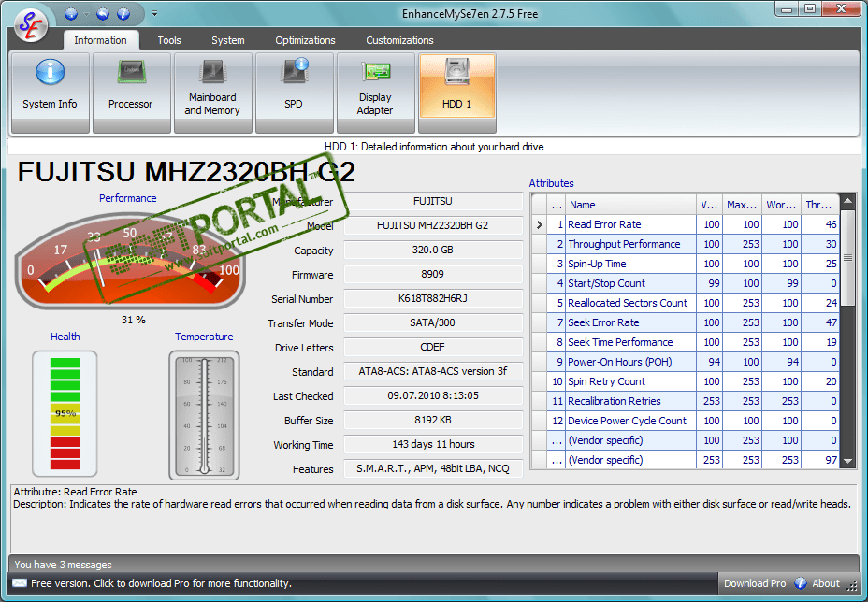
Task: Open the Display Adapter section
Action: click(x=375, y=93)
